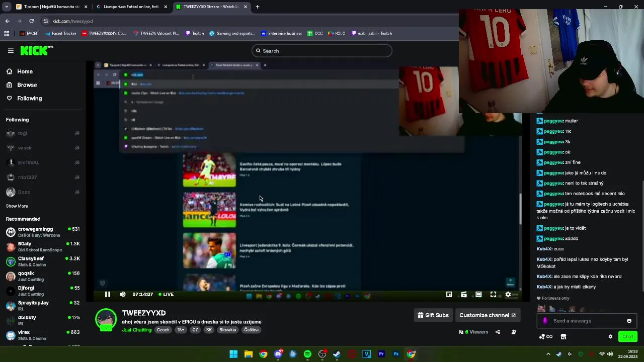Click the Czech tag

(163, 330)
